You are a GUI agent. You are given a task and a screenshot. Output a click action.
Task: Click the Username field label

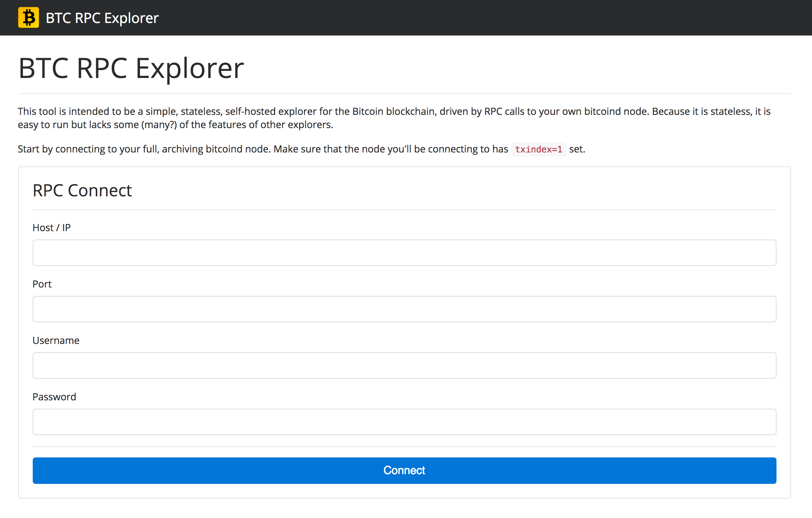[56, 340]
